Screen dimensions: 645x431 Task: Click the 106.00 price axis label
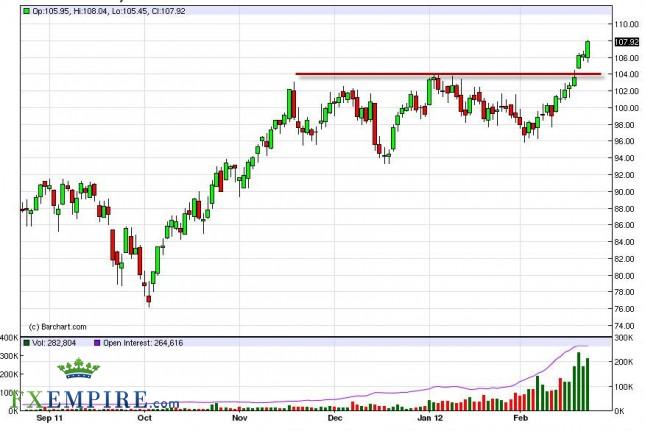[x=626, y=58]
